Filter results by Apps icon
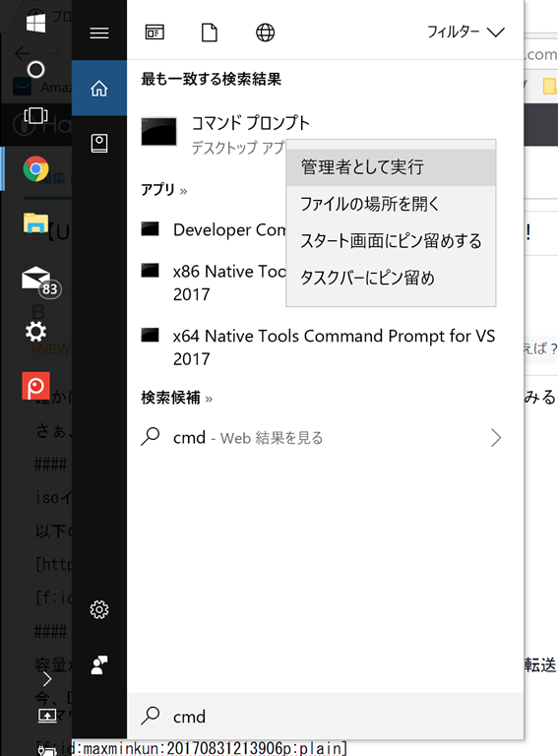The image size is (558, 756). [x=155, y=32]
